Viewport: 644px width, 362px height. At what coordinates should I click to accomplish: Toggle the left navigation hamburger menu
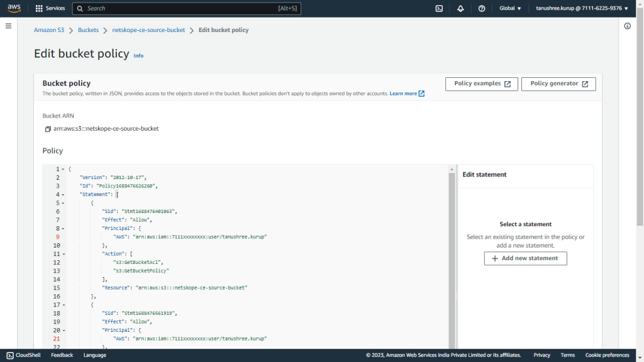(8, 26)
